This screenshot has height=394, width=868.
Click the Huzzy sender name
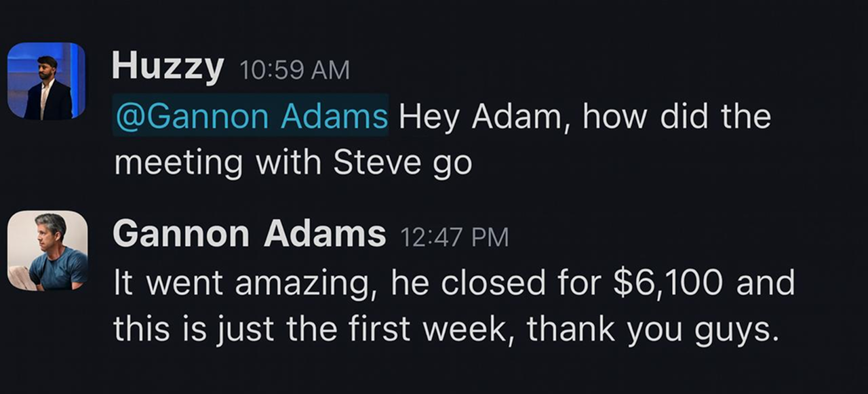(x=167, y=67)
